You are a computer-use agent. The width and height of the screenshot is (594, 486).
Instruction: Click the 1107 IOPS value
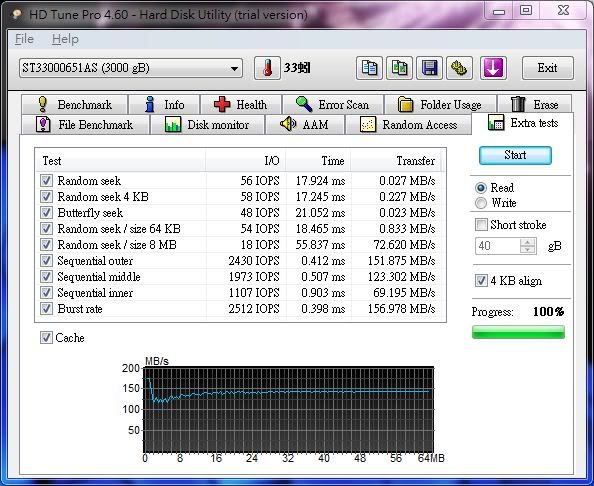tap(254, 292)
